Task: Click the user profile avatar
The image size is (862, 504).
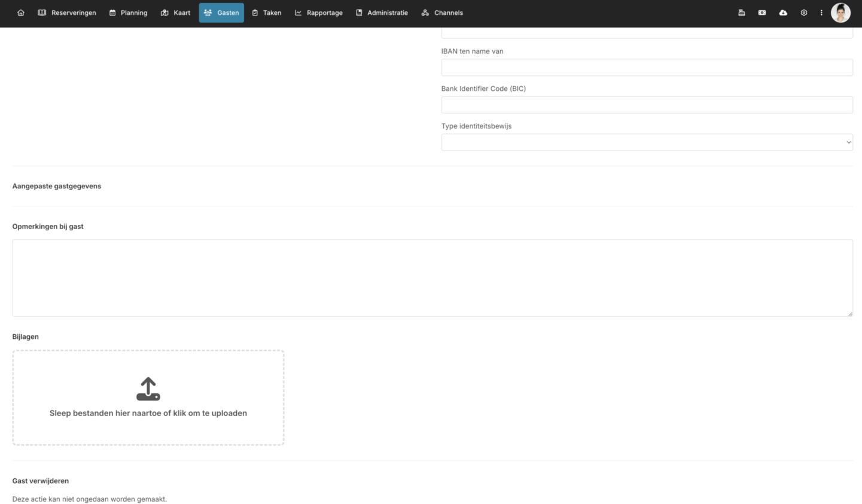Action: (x=840, y=13)
